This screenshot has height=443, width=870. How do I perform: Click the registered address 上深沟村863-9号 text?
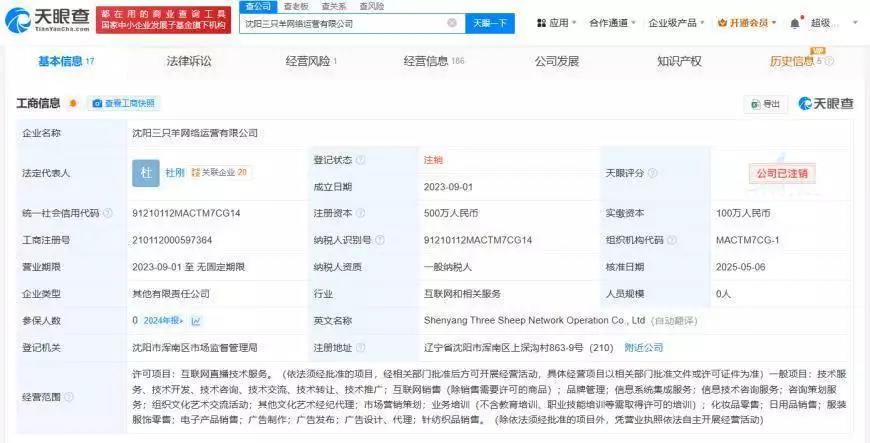coord(519,348)
